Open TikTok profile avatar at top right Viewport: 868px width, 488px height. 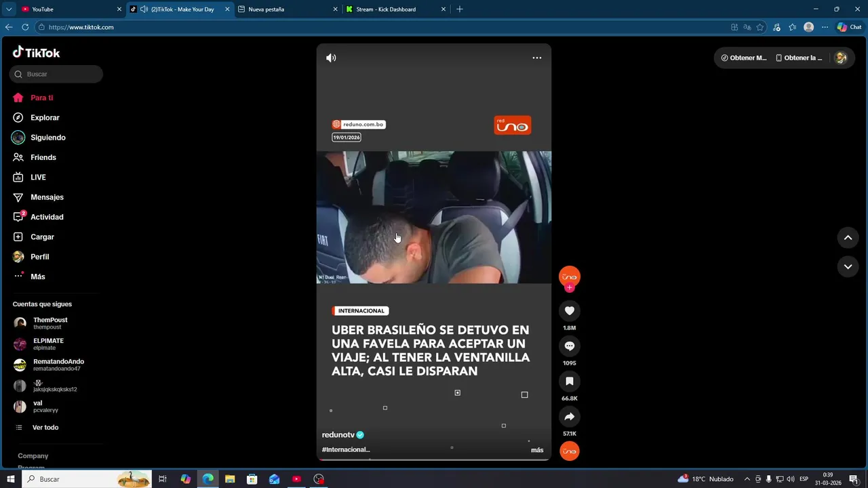pyautogui.click(x=841, y=58)
